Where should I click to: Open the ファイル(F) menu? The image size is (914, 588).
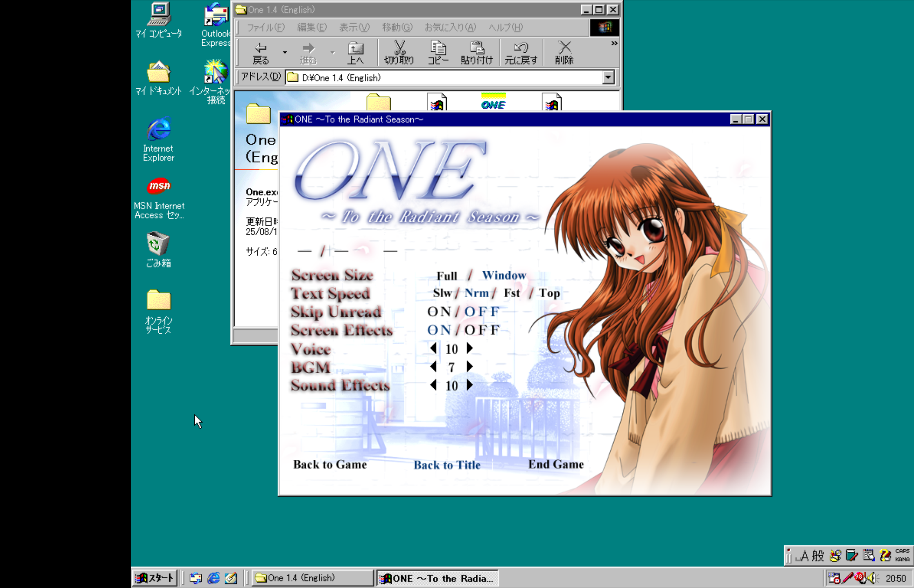click(265, 27)
